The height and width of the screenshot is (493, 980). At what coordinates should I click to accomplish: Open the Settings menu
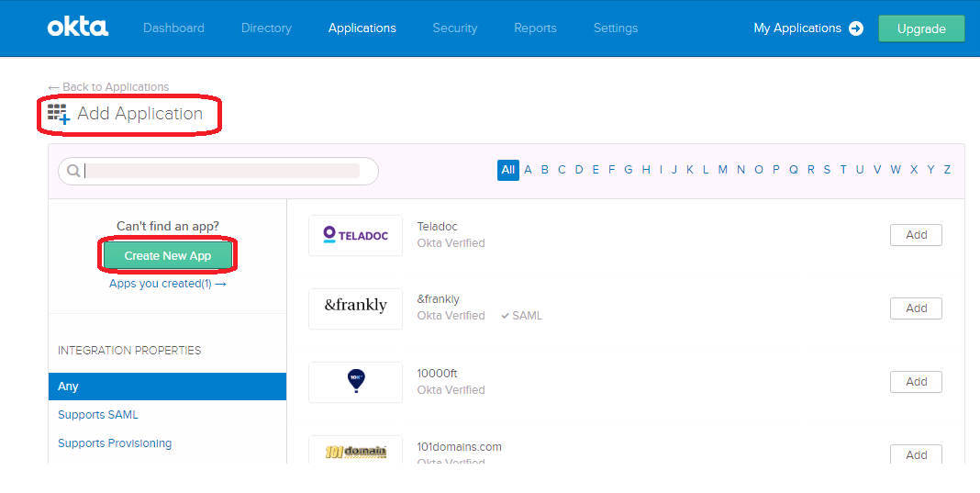point(616,28)
